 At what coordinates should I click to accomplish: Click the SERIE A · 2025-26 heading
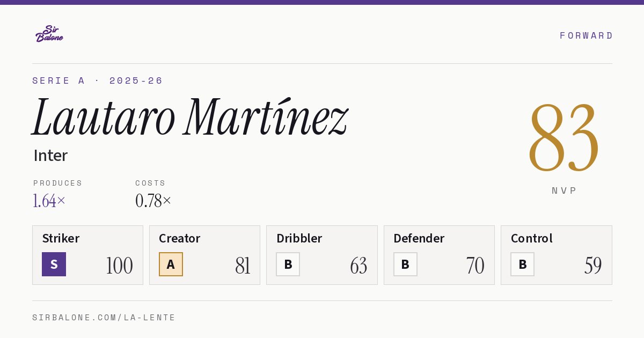(98, 80)
